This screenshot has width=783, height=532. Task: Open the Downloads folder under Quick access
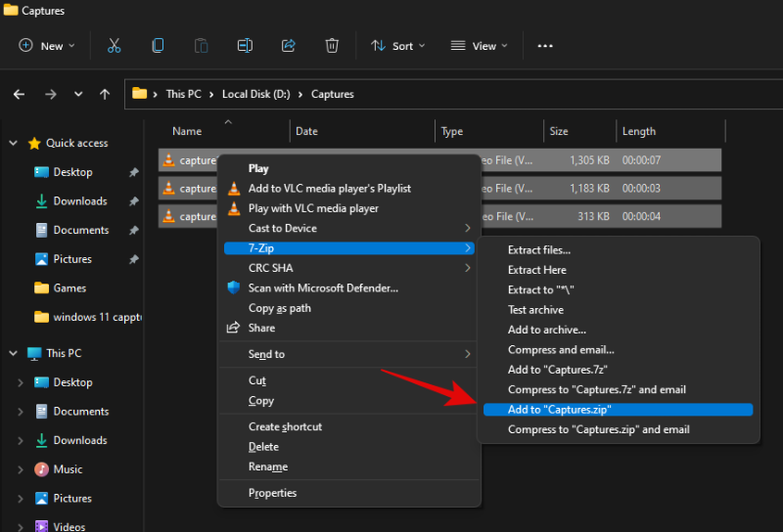coord(80,200)
